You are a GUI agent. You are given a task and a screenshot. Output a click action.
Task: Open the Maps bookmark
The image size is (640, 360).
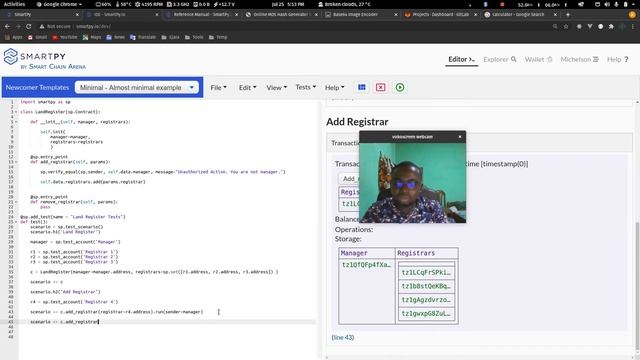92,37
